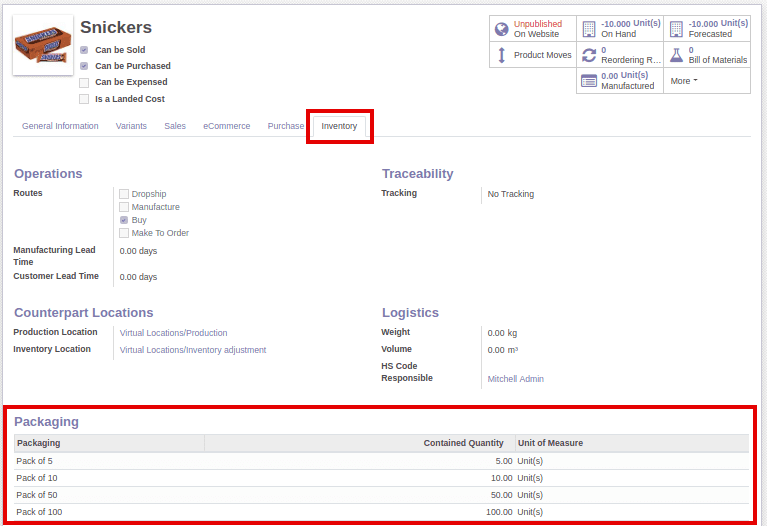767x526 pixels.
Task: Click the Product Moves arrows icon
Action: pyautogui.click(x=501, y=55)
